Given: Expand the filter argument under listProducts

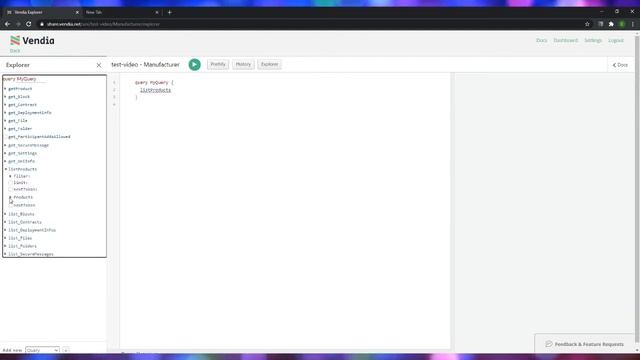Looking at the screenshot, I should click(11, 176).
